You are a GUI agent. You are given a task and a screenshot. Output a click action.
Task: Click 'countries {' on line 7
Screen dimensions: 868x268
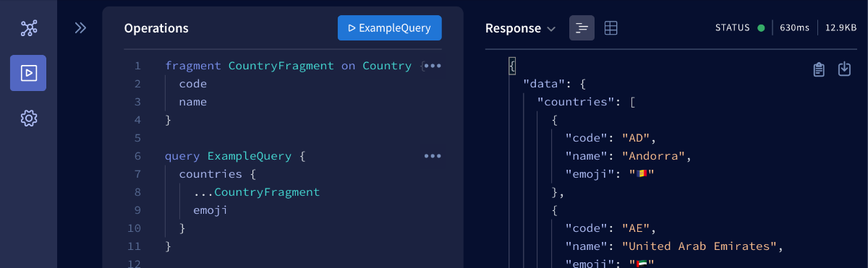pos(218,174)
